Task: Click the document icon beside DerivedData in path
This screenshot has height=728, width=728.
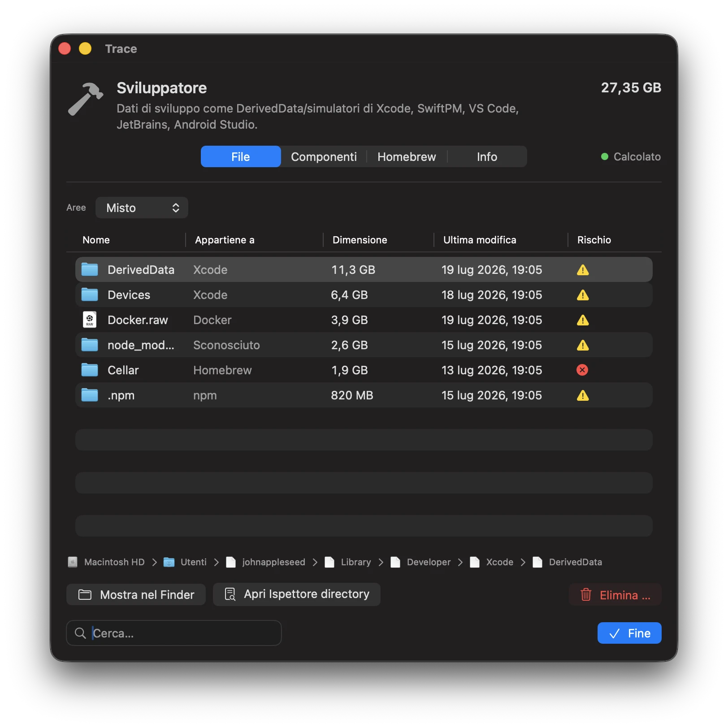Action: point(537,562)
